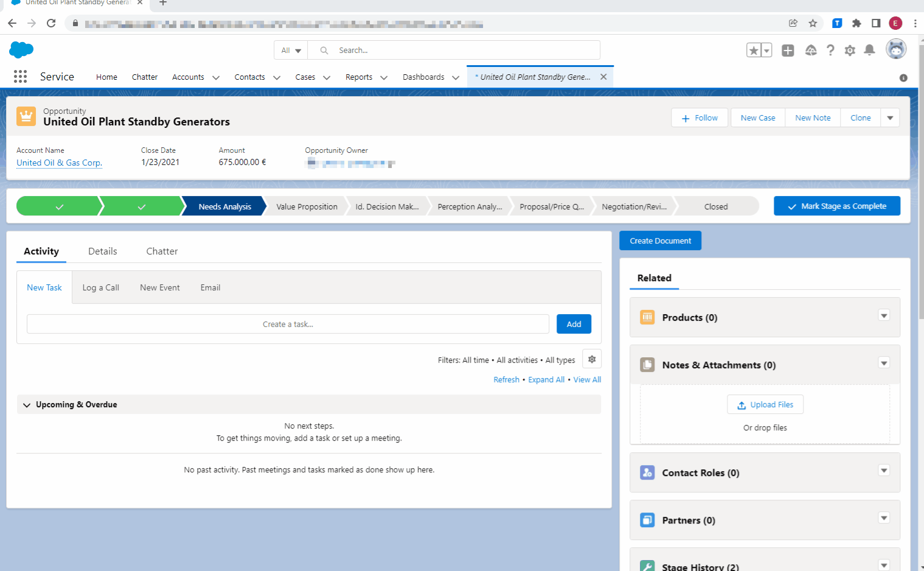The image size is (924, 571).
Task: Open the Chatter nav item
Action: pyautogui.click(x=145, y=77)
